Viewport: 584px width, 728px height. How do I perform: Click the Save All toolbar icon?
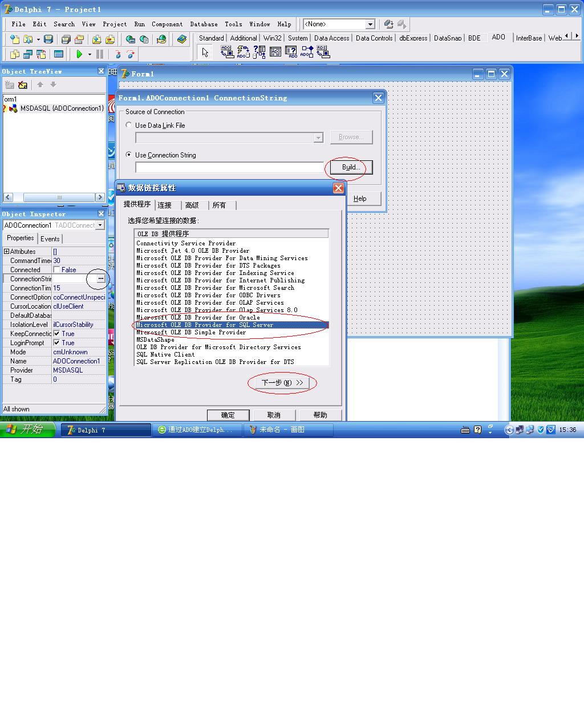coord(66,39)
